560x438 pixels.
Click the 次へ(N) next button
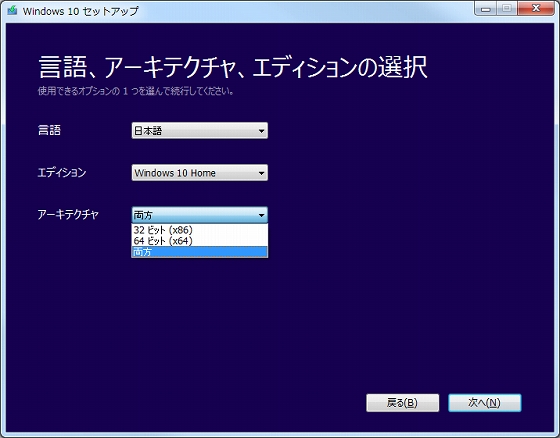click(485, 403)
